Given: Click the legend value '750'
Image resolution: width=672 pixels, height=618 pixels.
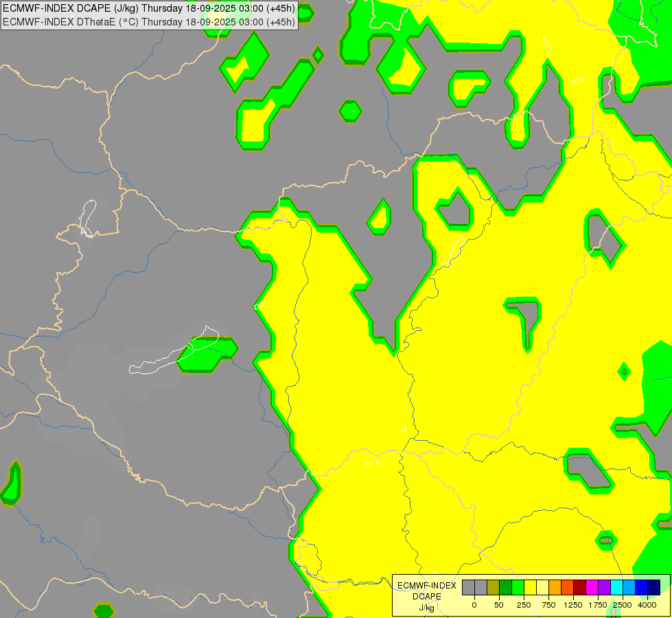Looking at the screenshot, I should point(548,605).
